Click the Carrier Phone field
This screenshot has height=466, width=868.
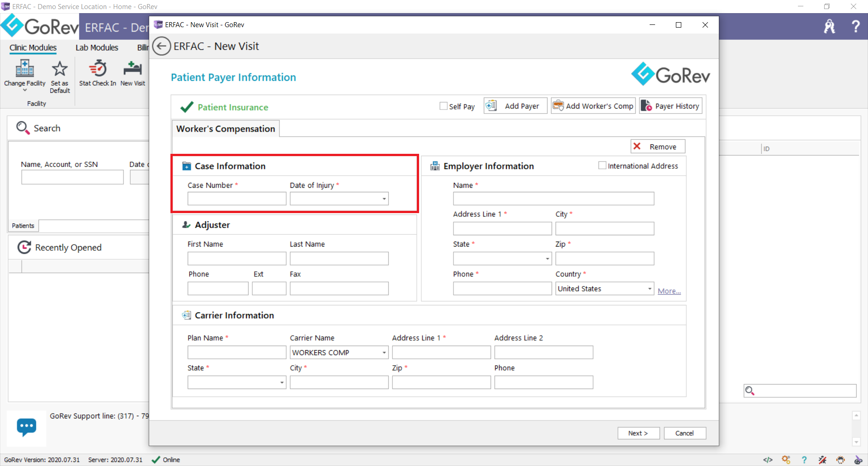(543, 382)
